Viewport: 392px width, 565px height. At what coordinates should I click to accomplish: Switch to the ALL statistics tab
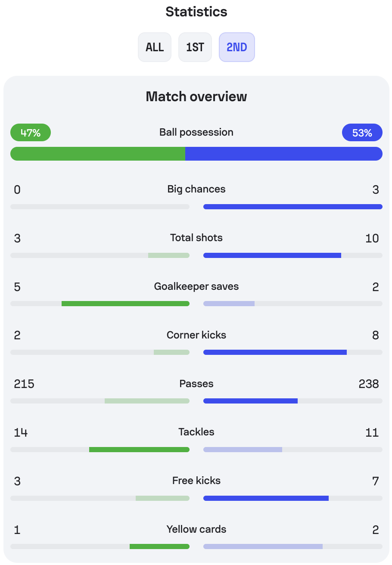155,47
